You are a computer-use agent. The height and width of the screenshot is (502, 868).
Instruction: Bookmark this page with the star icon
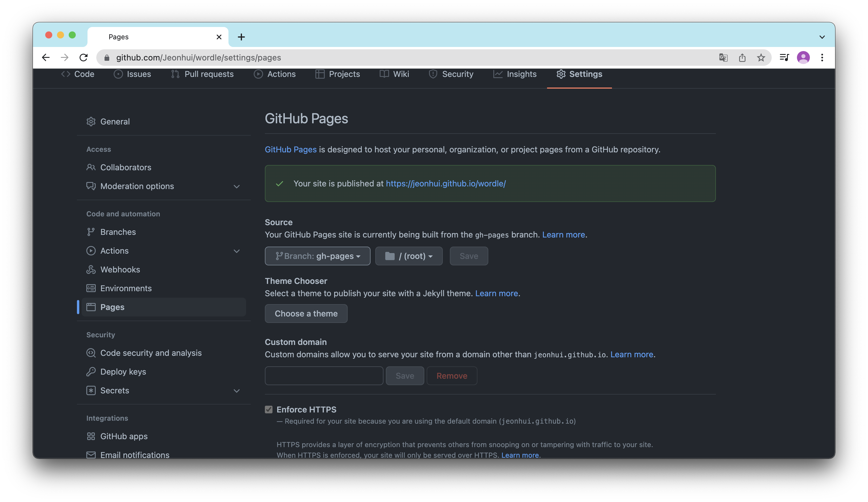pyautogui.click(x=761, y=58)
